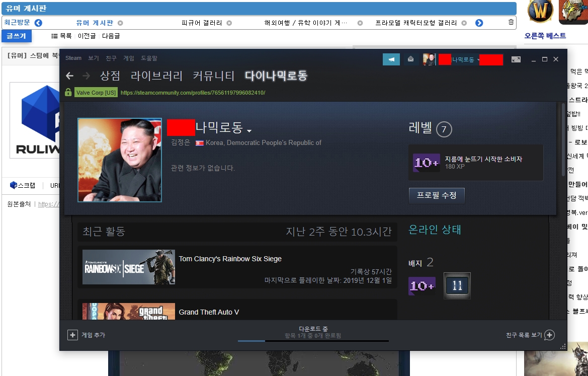Click the 배지 2 heading link

(421, 263)
